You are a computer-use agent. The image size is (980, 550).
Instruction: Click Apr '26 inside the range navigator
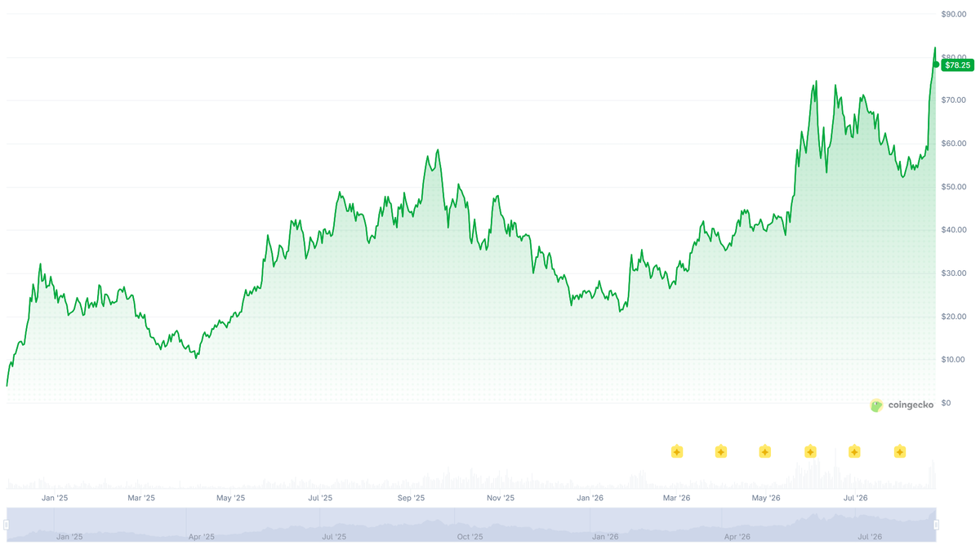[x=737, y=537]
